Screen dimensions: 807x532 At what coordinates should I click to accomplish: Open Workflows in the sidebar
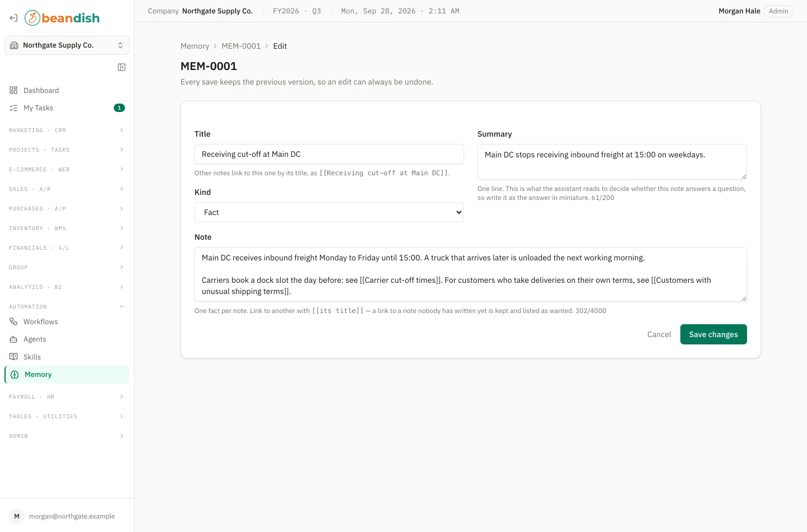(x=67, y=321)
